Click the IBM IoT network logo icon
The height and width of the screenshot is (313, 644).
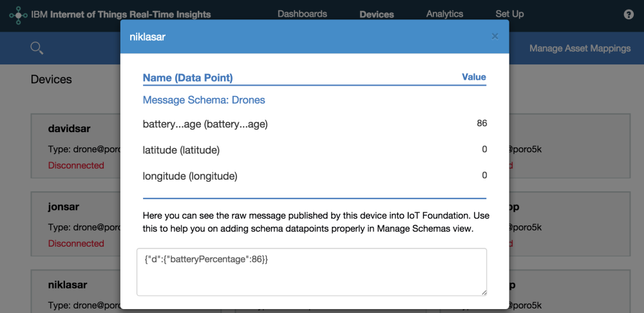tap(19, 14)
